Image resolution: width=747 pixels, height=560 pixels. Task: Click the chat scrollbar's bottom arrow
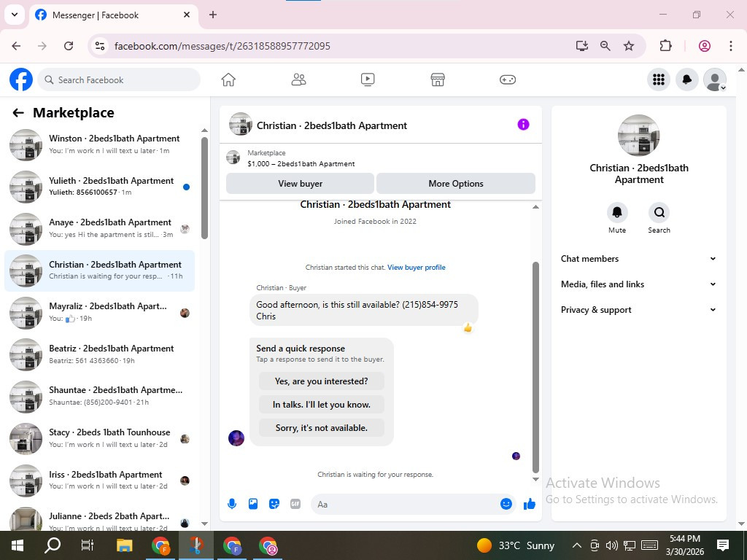pos(535,480)
